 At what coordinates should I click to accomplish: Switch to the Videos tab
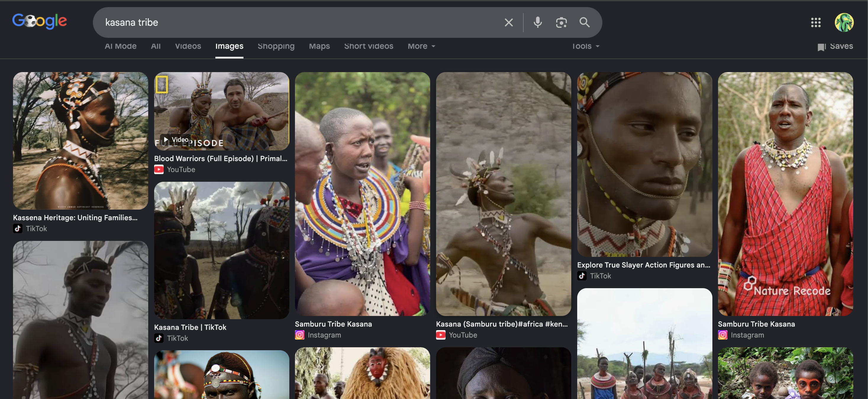coord(188,46)
